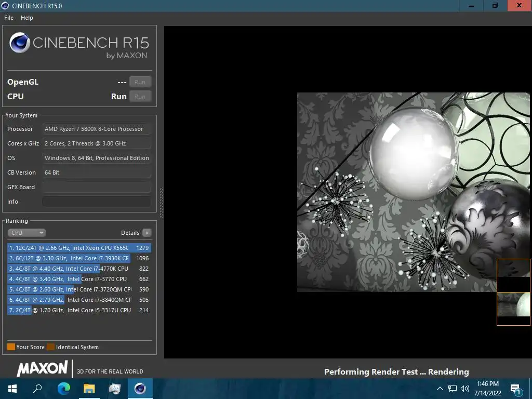Image resolution: width=532 pixels, height=399 pixels.
Task: Click the orange Your Score swatch
Action: tap(11, 347)
